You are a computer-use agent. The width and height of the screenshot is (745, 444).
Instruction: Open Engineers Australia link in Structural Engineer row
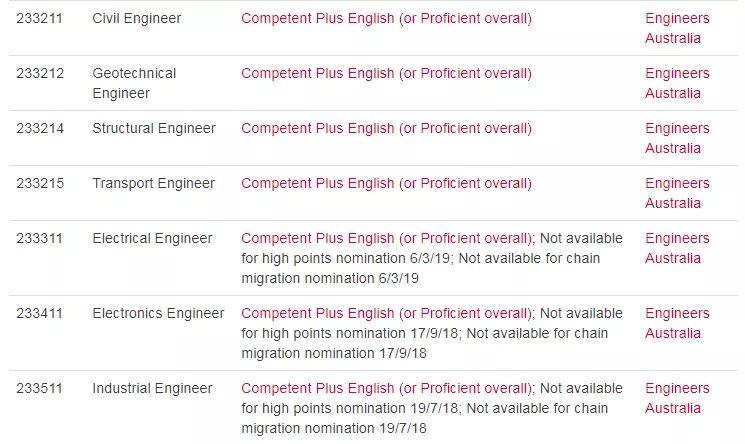tap(677, 138)
